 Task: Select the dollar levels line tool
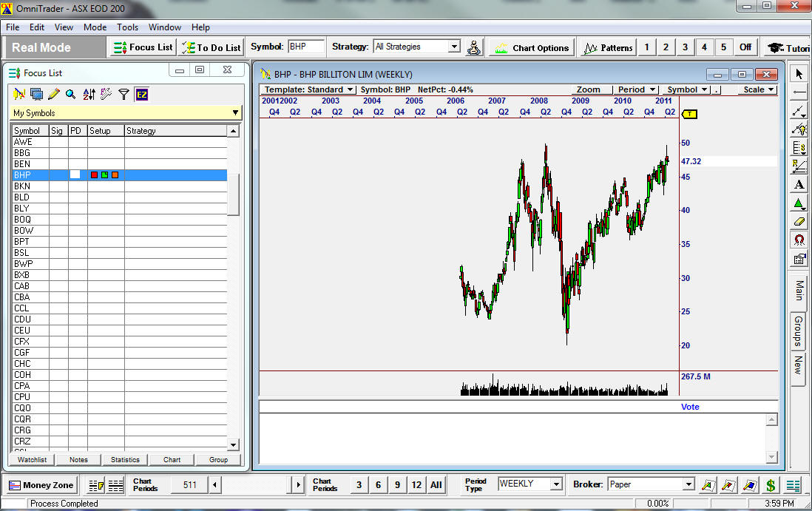click(x=799, y=148)
